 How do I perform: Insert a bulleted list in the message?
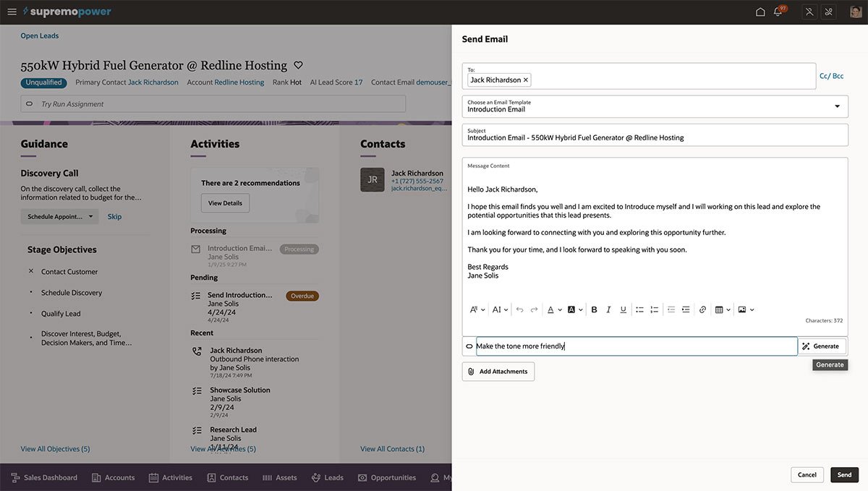[x=639, y=309]
